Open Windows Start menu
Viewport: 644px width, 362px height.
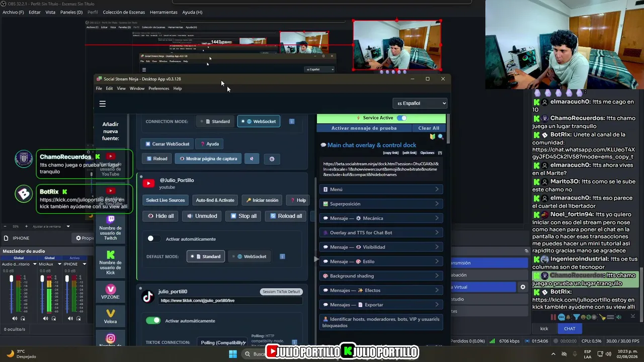(233, 354)
